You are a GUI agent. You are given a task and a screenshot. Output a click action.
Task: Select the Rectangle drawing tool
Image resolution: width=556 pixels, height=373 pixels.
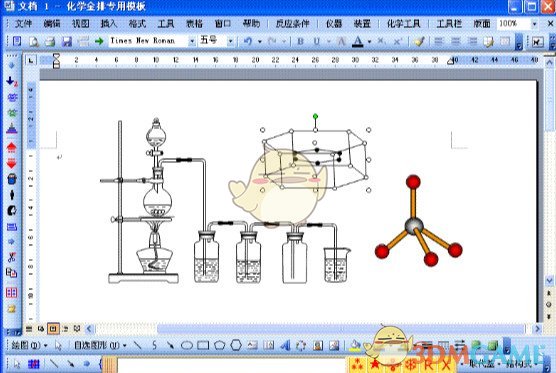coord(203,345)
